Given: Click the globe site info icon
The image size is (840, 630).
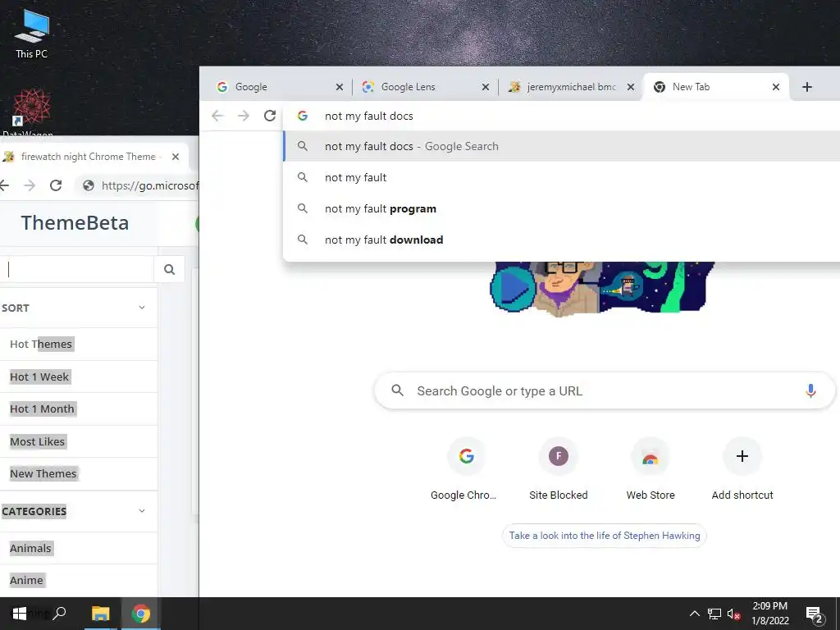Looking at the screenshot, I should coord(89,185).
